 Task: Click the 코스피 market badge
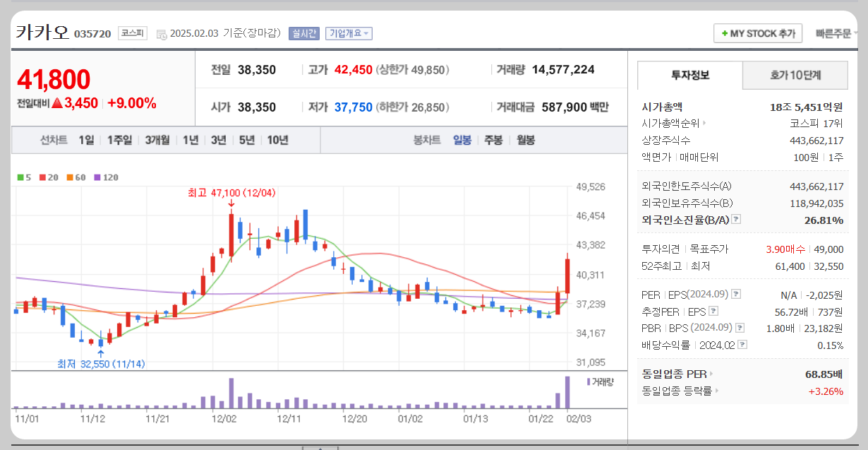click(x=132, y=32)
